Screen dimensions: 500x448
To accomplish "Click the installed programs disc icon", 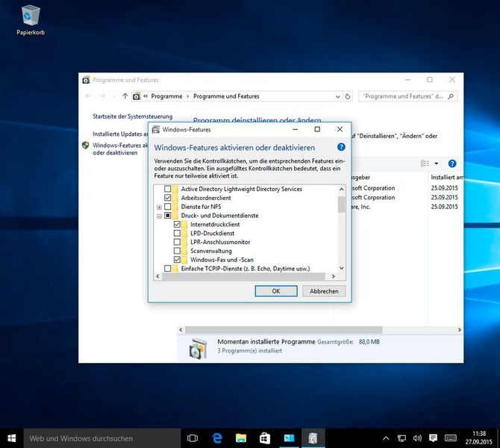I will 198,349.
